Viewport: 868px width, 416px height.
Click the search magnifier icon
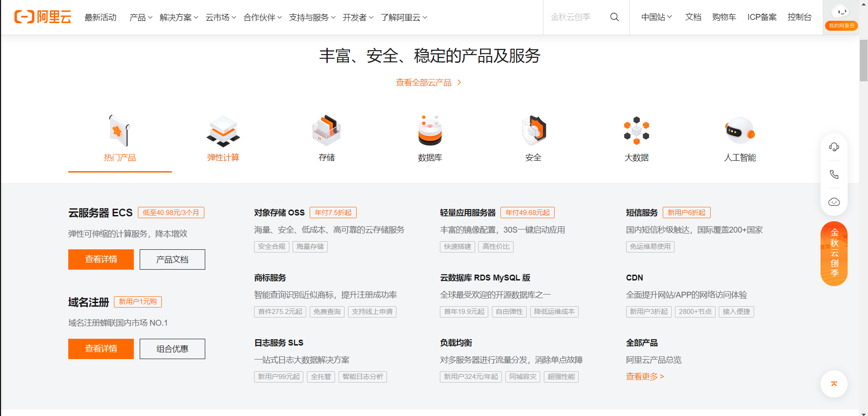(x=614, y=17)
